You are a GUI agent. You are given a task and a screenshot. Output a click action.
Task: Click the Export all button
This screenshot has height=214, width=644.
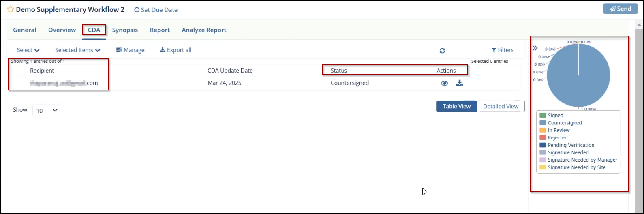tap(175, 50)
